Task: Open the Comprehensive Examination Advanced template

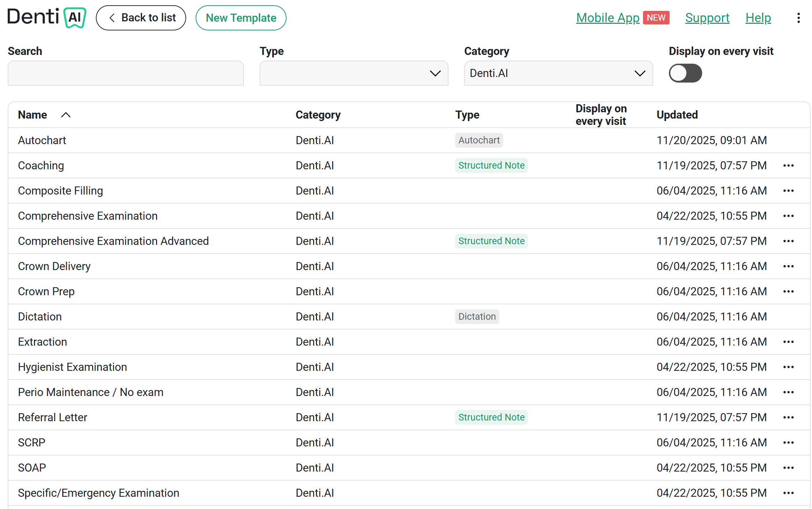Action: point(113,241)
